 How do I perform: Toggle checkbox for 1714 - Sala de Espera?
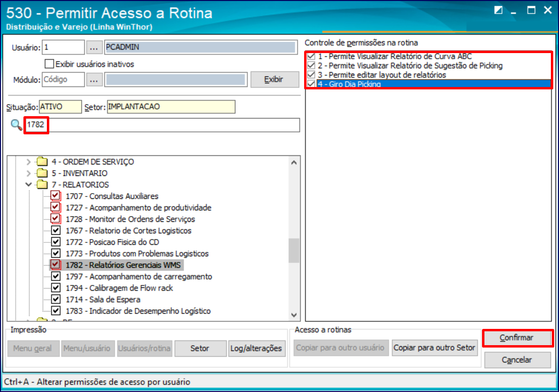(x=55, y=299)
